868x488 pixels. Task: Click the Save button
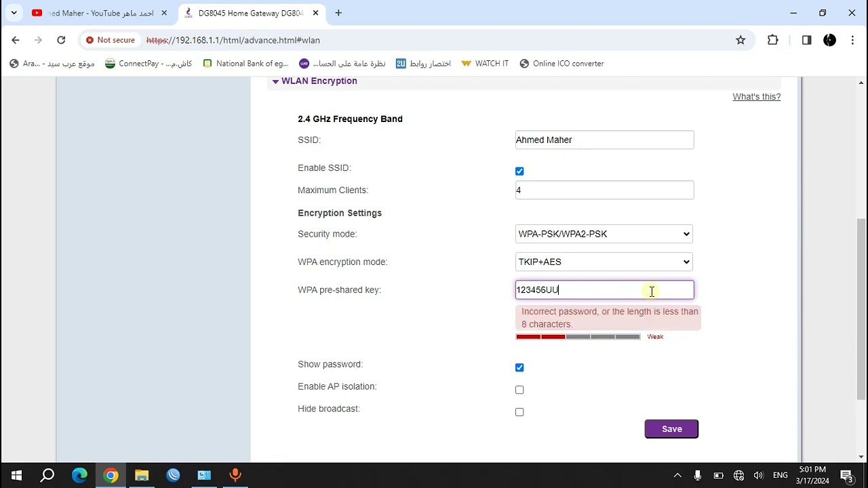(x=671, y=429)
